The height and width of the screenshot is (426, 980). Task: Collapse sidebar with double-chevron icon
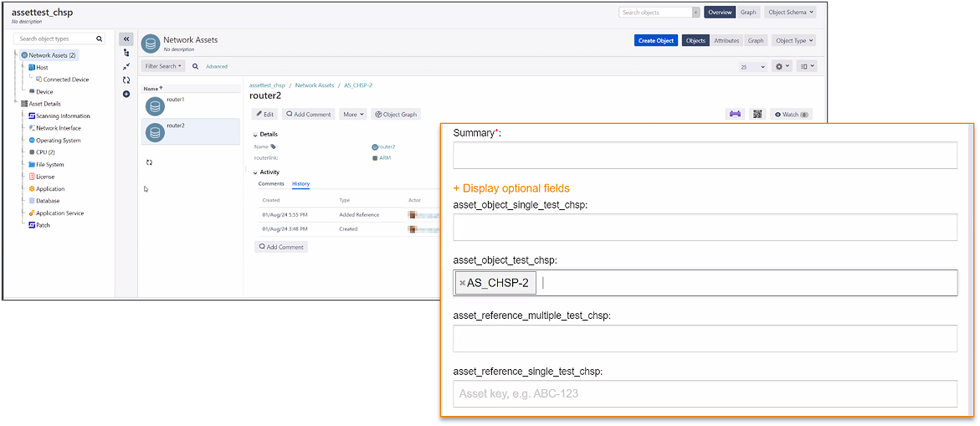coord(126,38)
